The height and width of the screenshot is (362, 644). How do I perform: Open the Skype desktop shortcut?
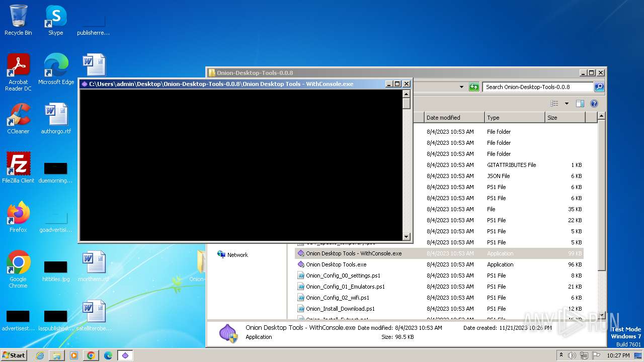pos(56,20)
